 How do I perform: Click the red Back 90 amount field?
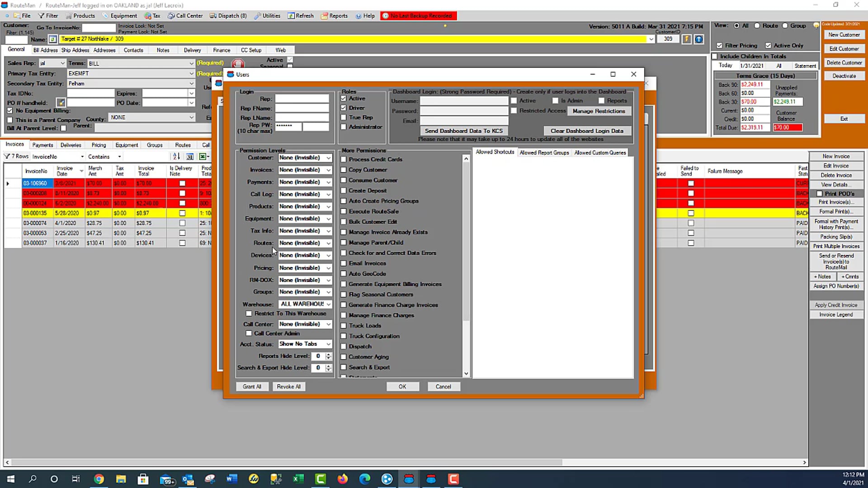point(755,84)
